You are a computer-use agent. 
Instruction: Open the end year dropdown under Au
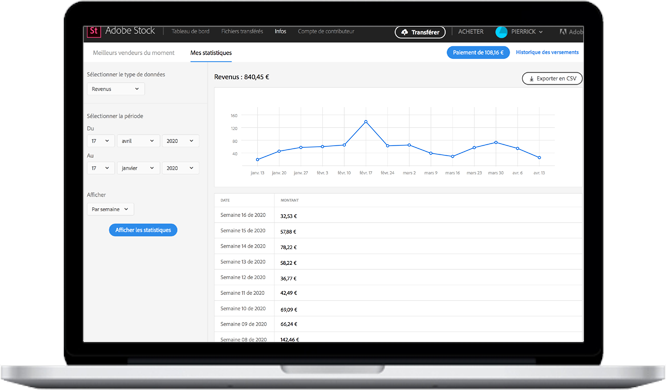[180, 168]
